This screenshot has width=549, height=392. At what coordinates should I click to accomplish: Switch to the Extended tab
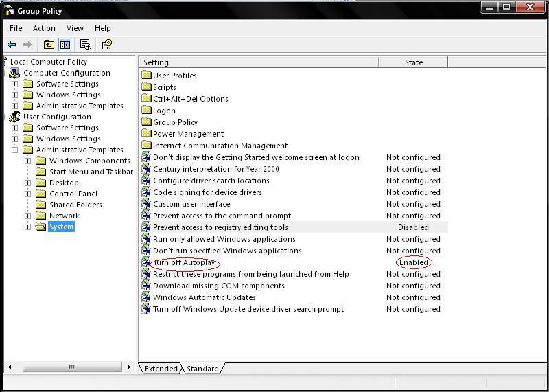pos(161,369)
